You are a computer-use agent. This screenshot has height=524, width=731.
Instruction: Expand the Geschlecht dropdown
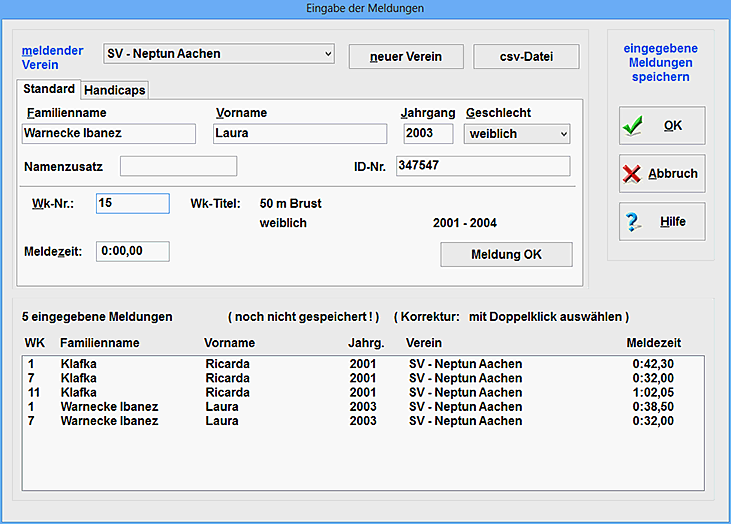(x=517, y=134)
